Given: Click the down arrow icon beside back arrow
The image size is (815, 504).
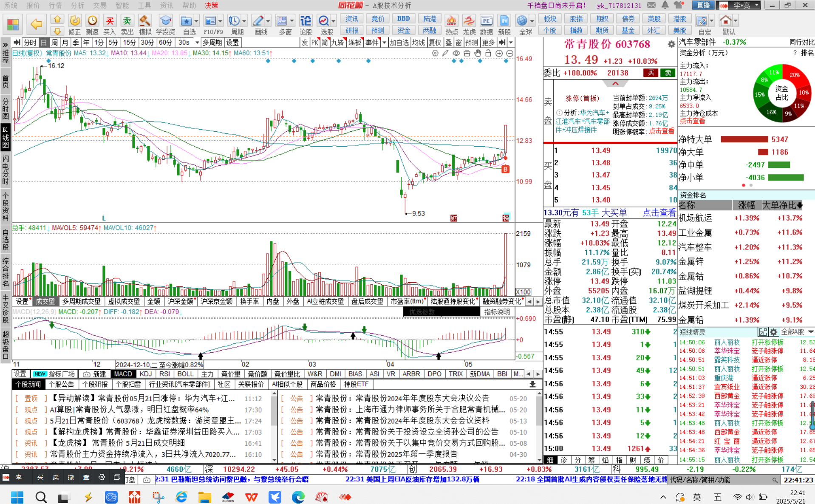Looking at the screenshot, I should tap(57, 31).
